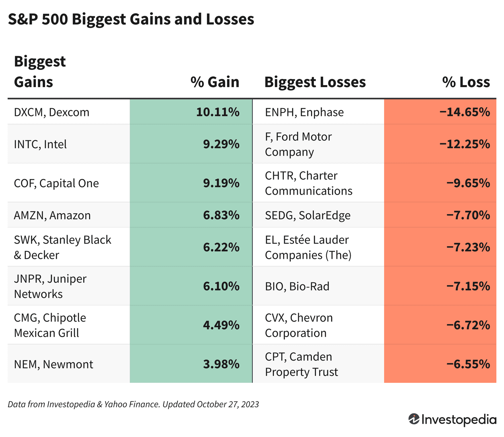Viewport: 504px width, 437px height.
Task: Click Dexcom's 10.11% gain cell
Action: coord(218,112)
